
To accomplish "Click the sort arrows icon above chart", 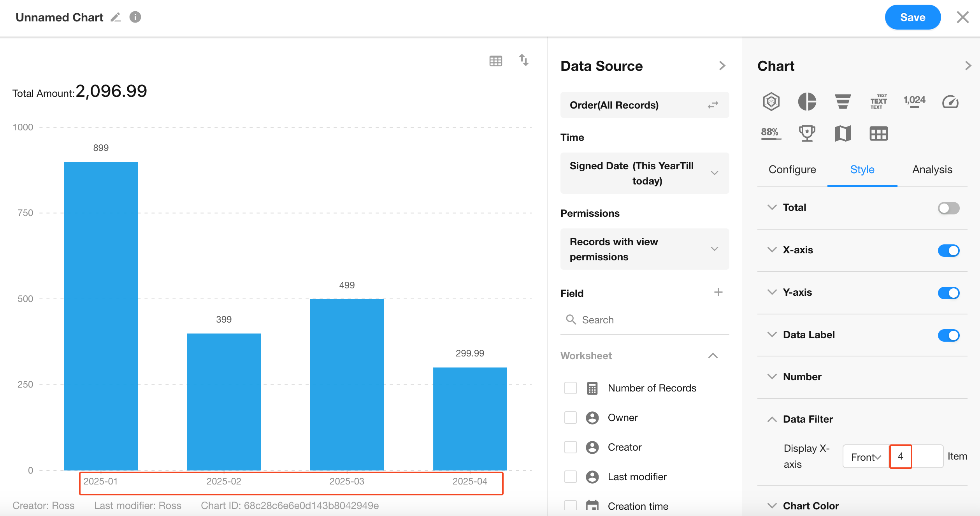I will (523, 60).
